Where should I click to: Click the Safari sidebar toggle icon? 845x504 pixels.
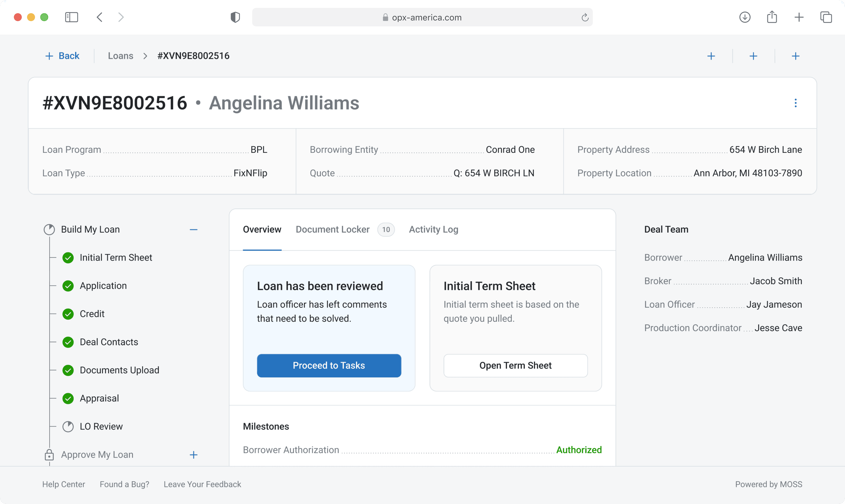[71, 17]
